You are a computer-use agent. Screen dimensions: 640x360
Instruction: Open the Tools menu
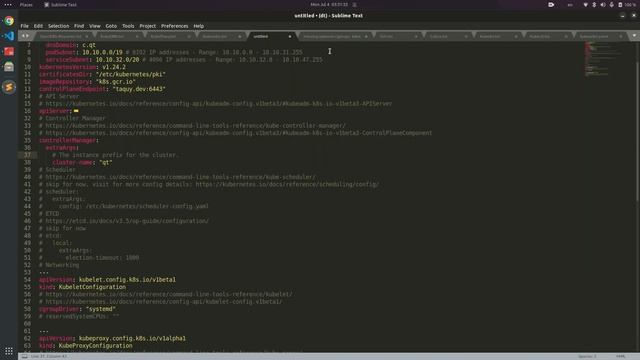128,26
